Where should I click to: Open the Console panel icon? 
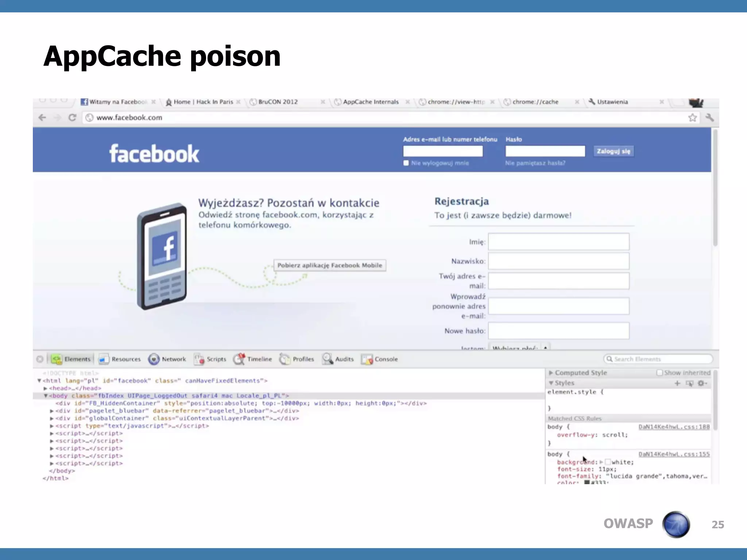pos(367,359)
